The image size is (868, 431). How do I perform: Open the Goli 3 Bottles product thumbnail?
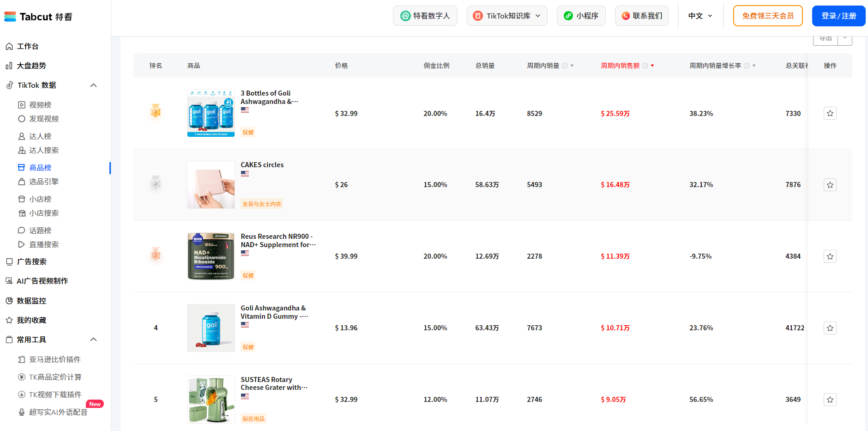pos(211,113)
